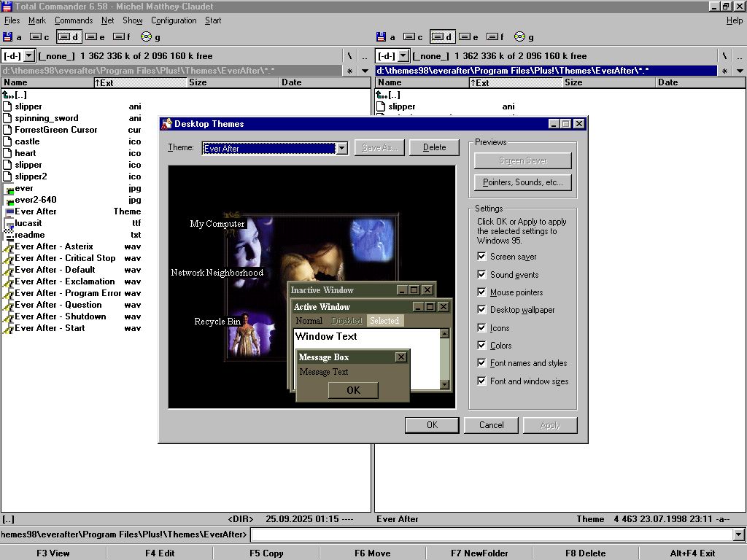Open the Configuration menu

(174, 20)
